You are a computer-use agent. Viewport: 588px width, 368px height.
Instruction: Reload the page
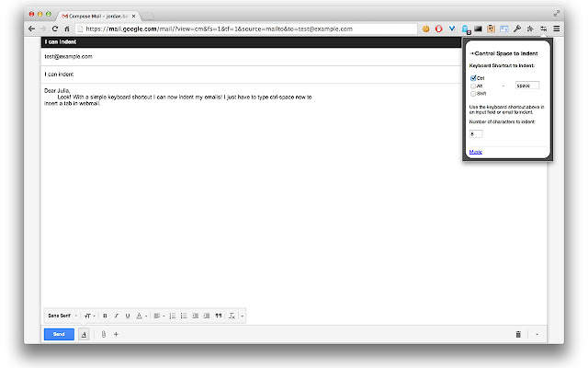point(55,29)
